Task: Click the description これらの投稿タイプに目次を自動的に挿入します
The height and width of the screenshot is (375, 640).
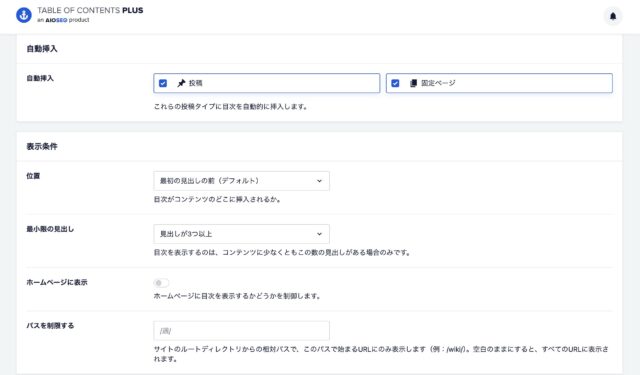Action: [x=230, y=107]
